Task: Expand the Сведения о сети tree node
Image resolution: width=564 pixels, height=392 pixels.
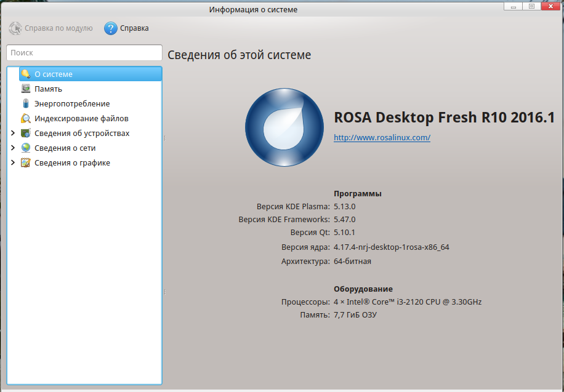Action: coord(13,148)
